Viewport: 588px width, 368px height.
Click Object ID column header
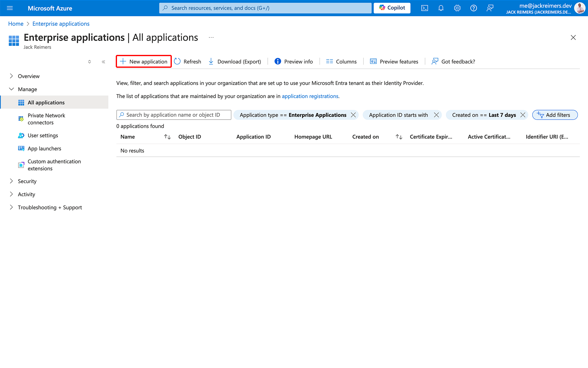click(190, 137)
